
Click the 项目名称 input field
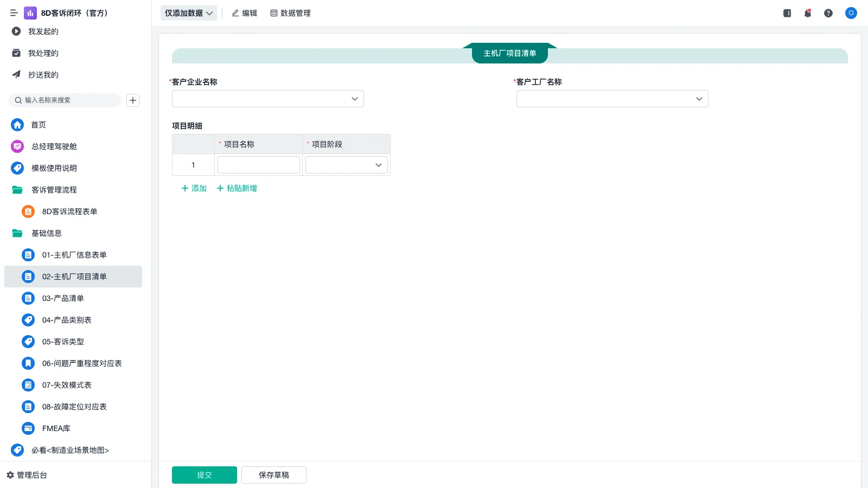tap(258, 164)
